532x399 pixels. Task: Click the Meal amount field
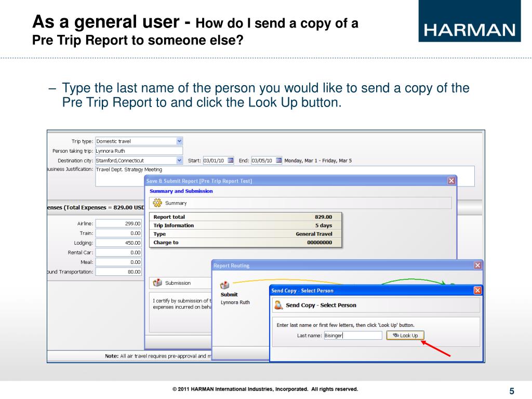118,262
